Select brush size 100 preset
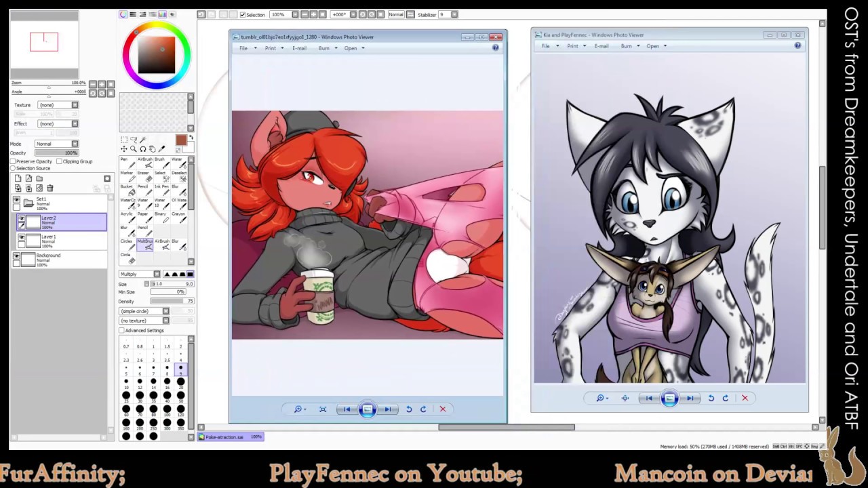The image size is (868, 488). (x=167, y=411)
